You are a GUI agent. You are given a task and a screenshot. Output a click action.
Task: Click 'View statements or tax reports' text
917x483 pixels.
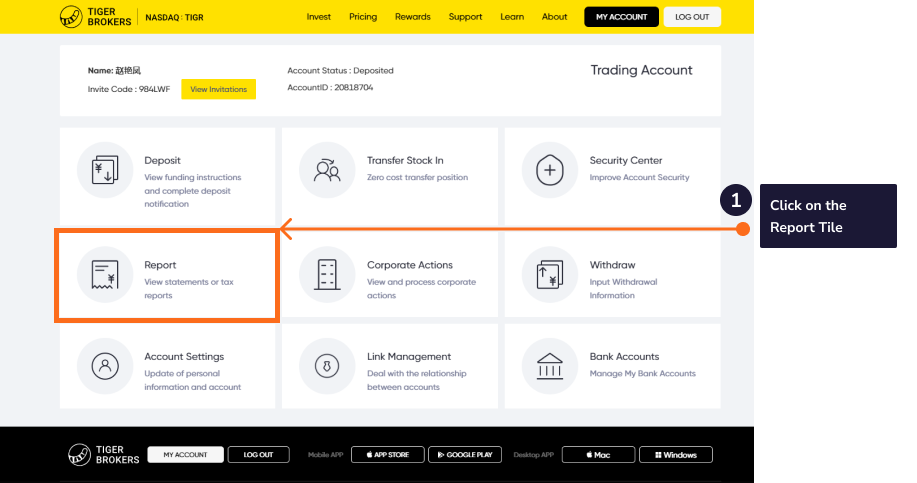point(189,289)
